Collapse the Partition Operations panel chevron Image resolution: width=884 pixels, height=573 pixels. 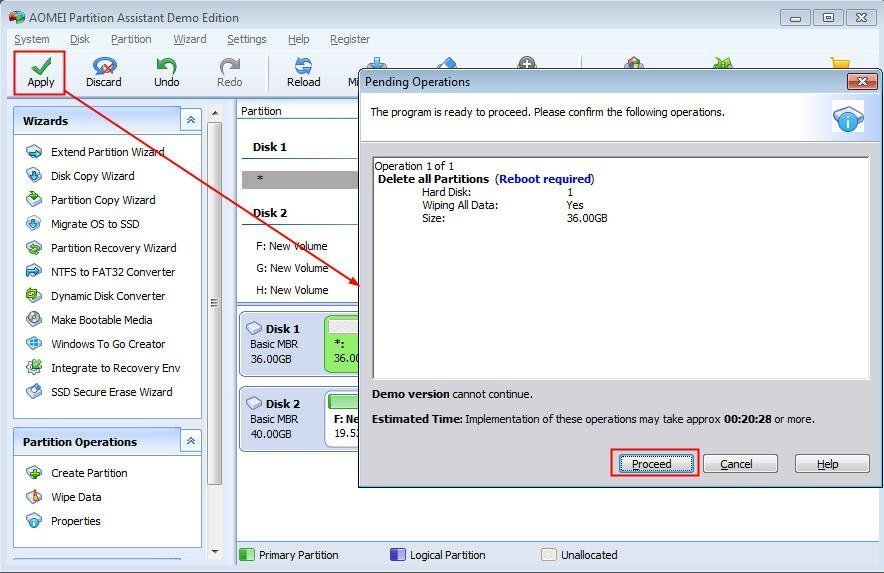pyautogui.click(x=191, y=441)
